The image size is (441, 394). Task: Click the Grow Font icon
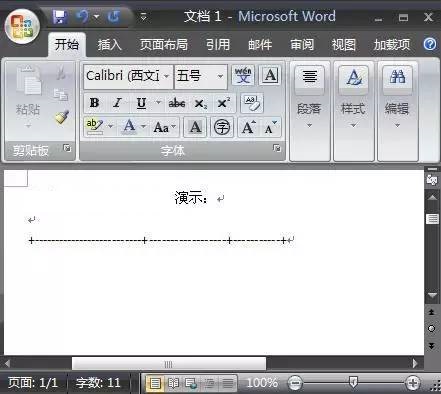[x=248, y=127]
